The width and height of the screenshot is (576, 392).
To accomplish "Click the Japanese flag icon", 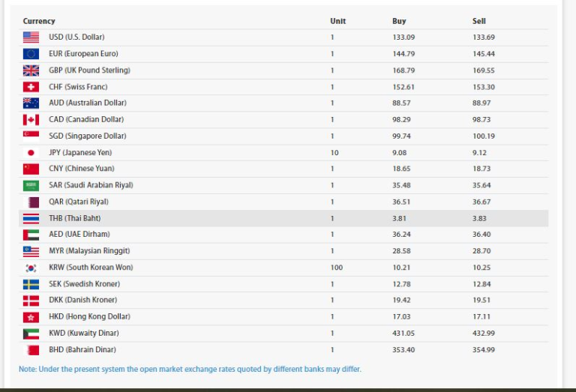I will point(31,152).
